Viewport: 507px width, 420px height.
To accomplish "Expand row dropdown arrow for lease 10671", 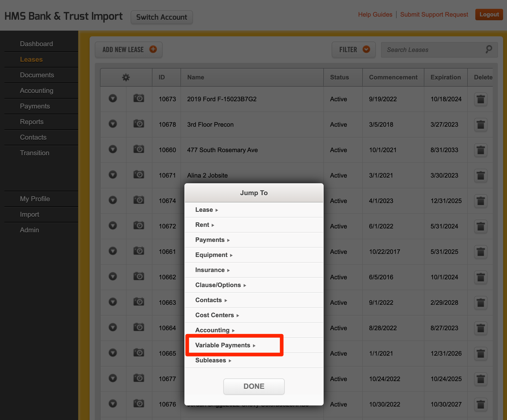I will tap(113, 175).
